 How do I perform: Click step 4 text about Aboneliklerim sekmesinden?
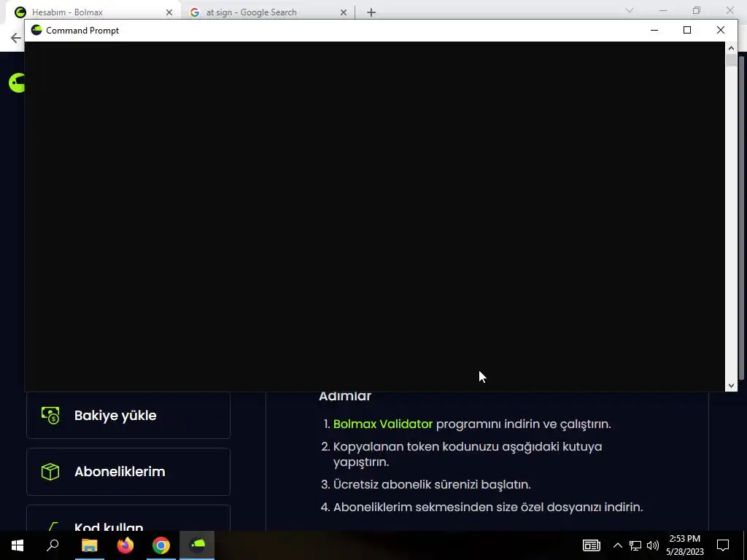coord(488,507)
